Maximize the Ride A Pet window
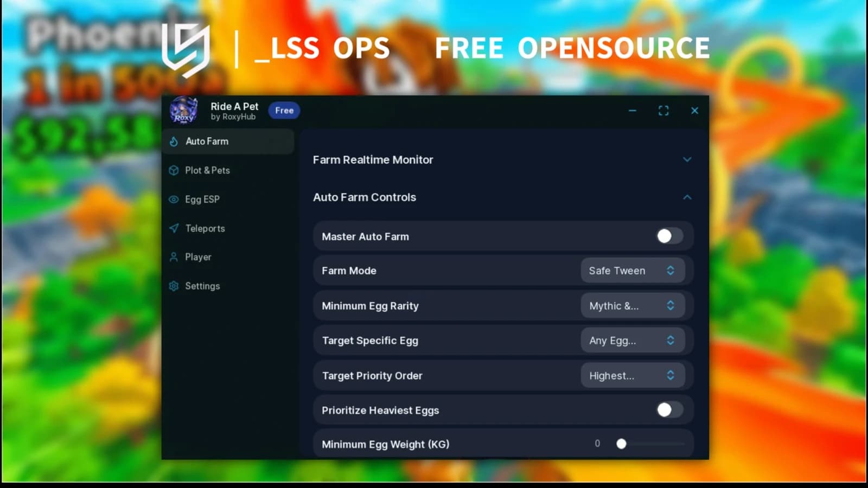Image resolution: width=868 pixels, height=488 pixels. (663, 111)
